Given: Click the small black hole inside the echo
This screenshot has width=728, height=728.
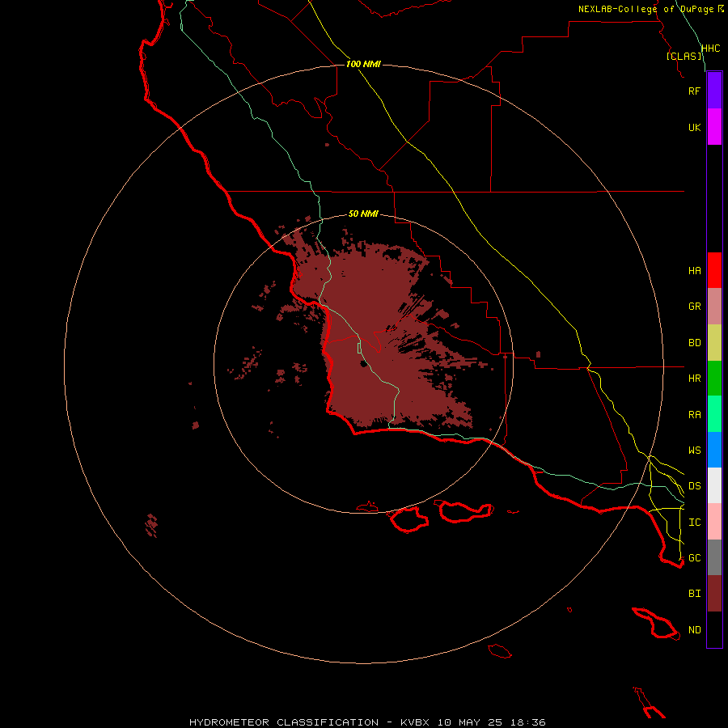Looking at the screenshot, I should click(x=364, y=364).
